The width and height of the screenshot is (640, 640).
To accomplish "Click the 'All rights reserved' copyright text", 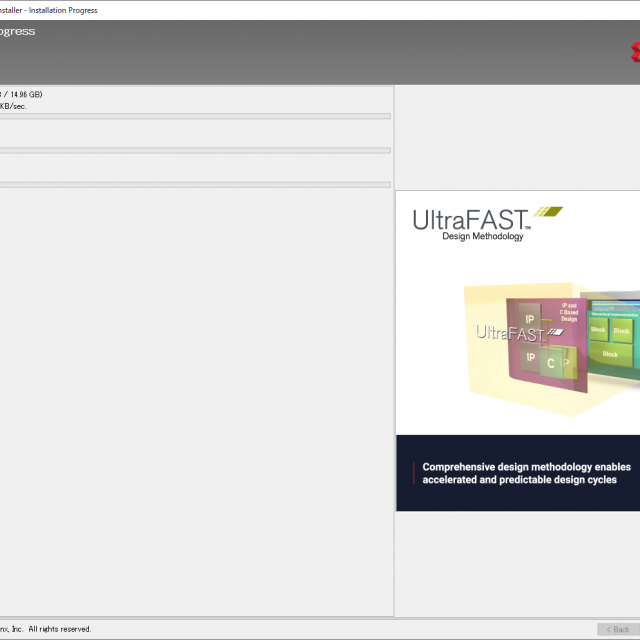I will [x=59, y=629].
